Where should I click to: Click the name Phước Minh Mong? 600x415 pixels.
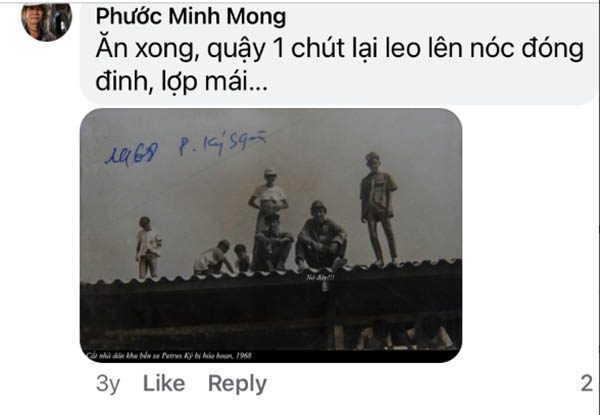coord(191,16)
